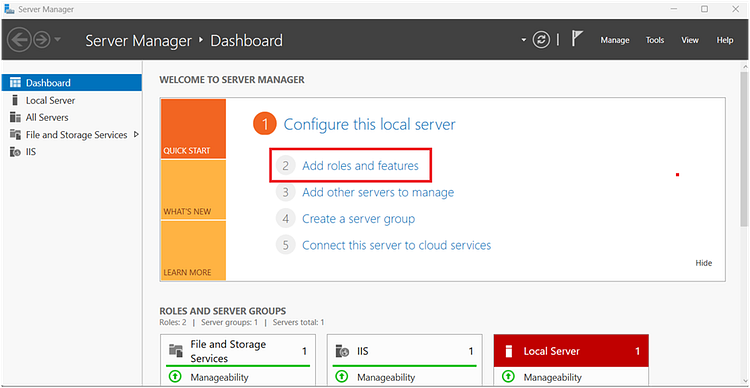Click Manageability under IIS tile

pyautogui.click(x=386, y=377)
